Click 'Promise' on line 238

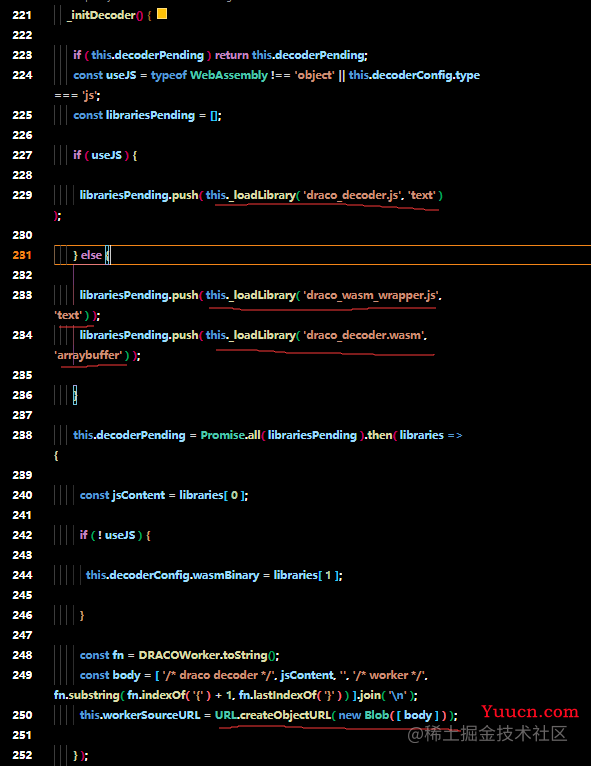223,435
